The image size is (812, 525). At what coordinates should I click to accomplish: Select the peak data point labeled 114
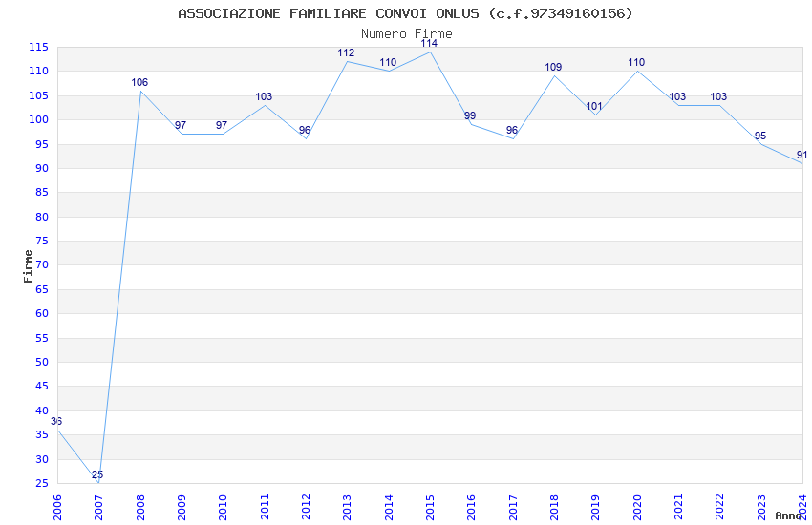click(x=429, y=44)
